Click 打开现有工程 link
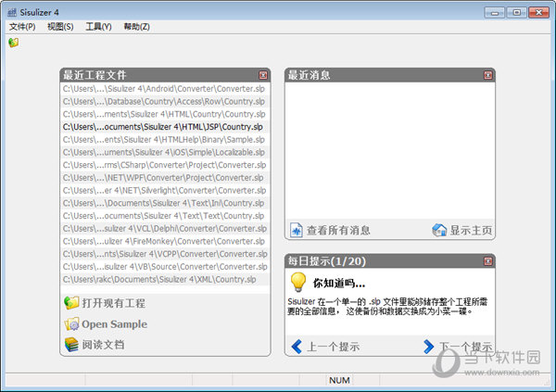 [114, 303]
